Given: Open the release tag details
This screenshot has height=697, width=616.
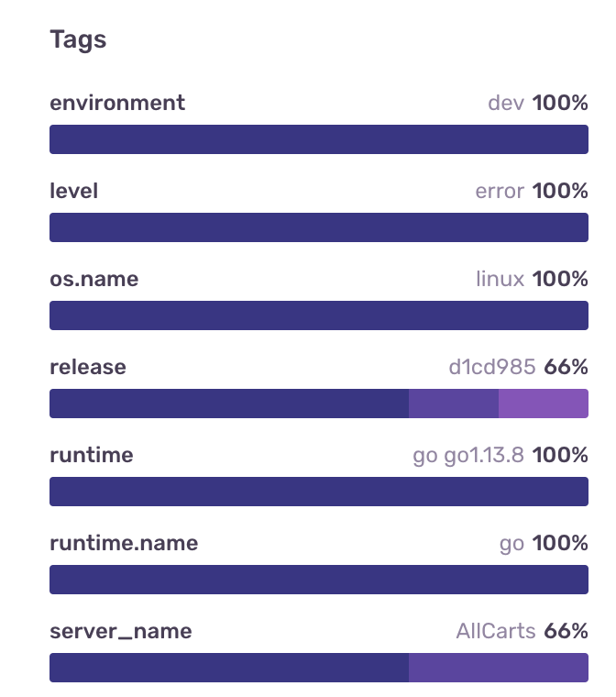Looking at the screenshot, I should pos(88,367).
